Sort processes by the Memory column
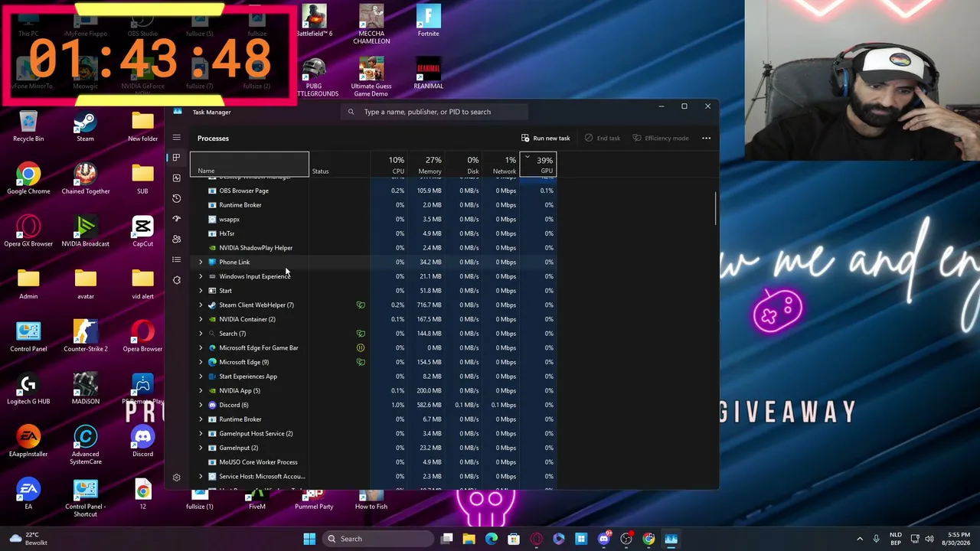The image size is (980, 551). point(426,165)
